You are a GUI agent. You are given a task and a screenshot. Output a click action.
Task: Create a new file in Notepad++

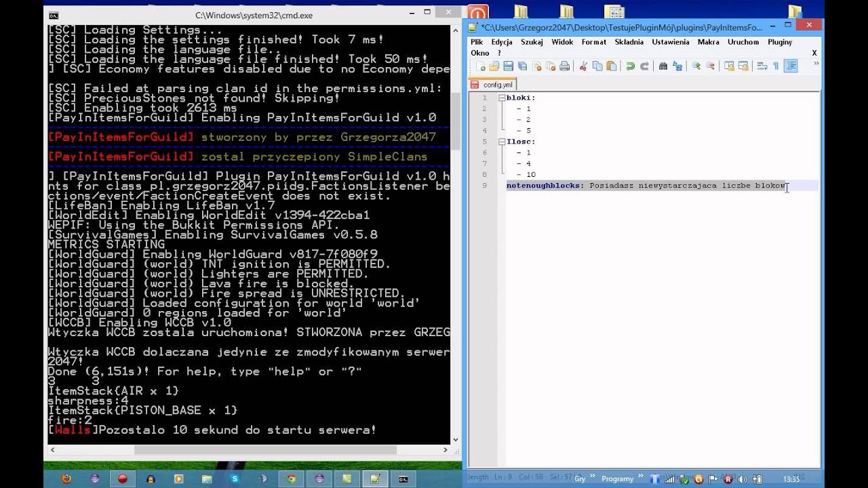[x=480, y=66]
